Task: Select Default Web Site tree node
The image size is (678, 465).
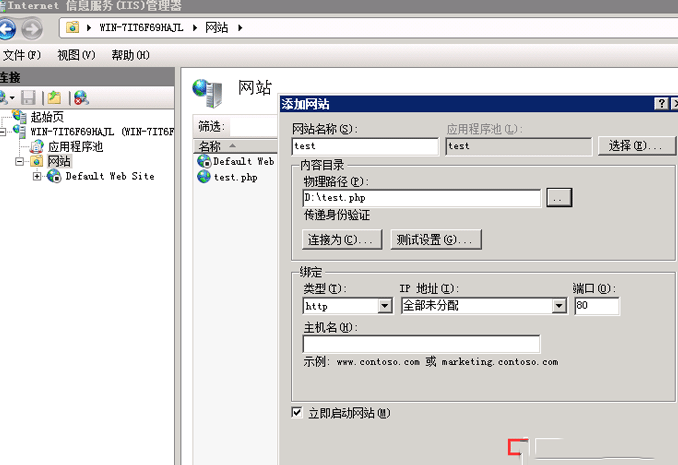Action: coord(110,176)
